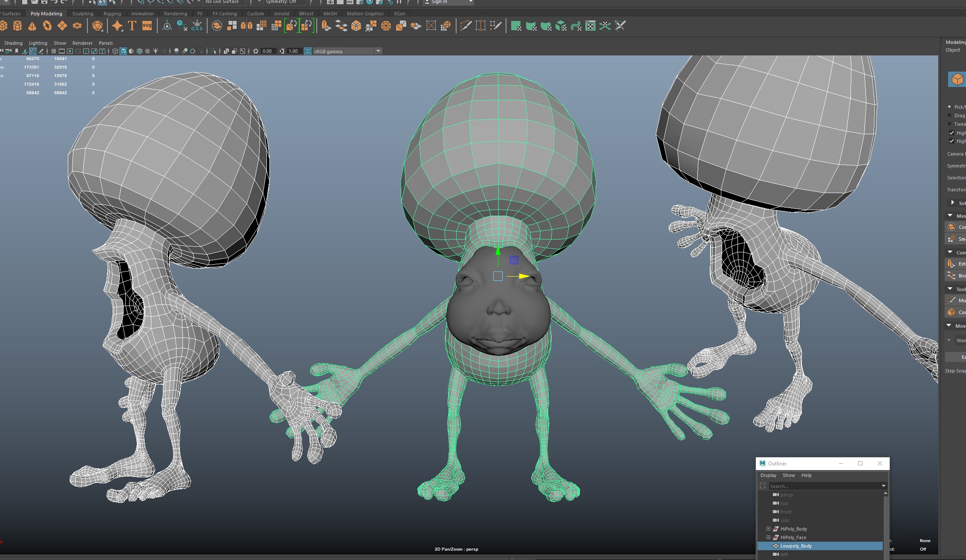Viewport: 966px width, 560px height.
Task: Create a polygon cylinder from the shelf
Action: tap(17, 26)
